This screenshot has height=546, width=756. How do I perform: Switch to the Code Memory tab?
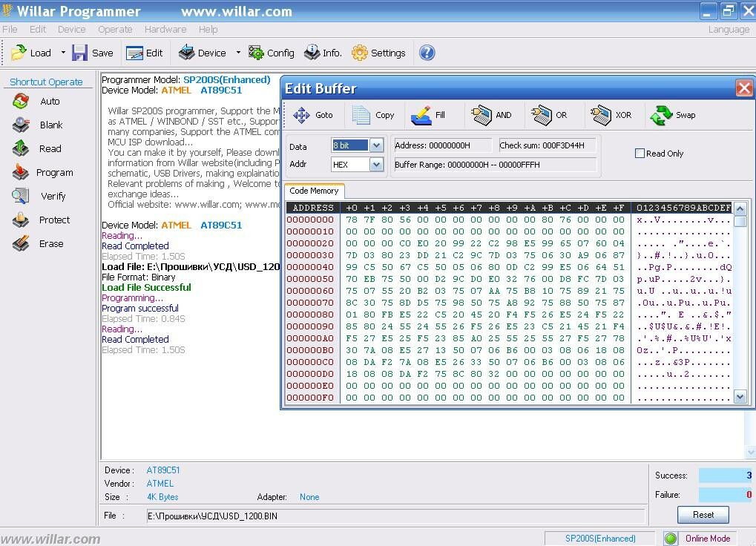(x=314, y=191)
